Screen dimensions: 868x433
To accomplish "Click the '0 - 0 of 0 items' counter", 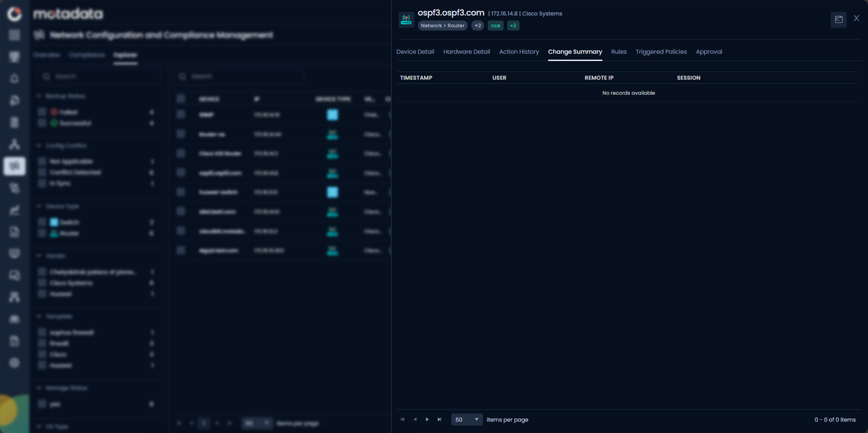I will point(835,420).
